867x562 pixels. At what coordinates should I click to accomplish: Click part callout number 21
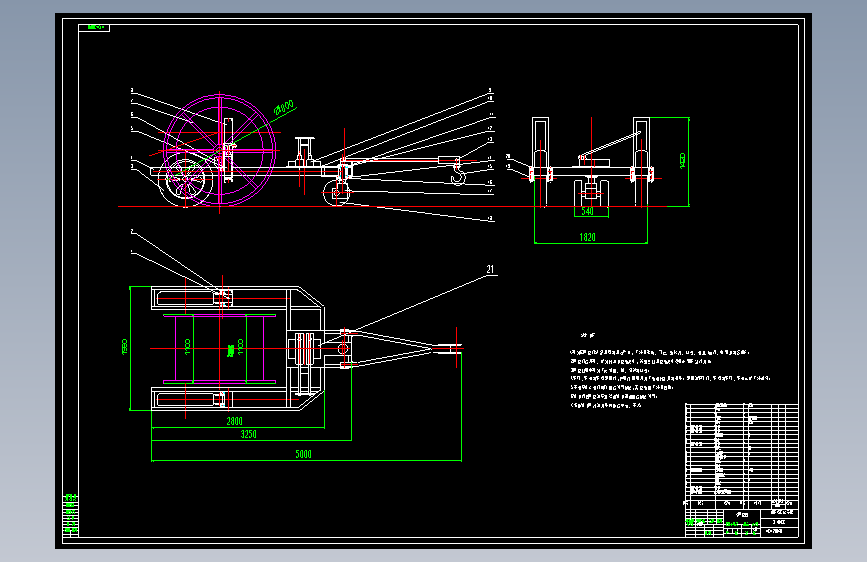pos(490,269)
